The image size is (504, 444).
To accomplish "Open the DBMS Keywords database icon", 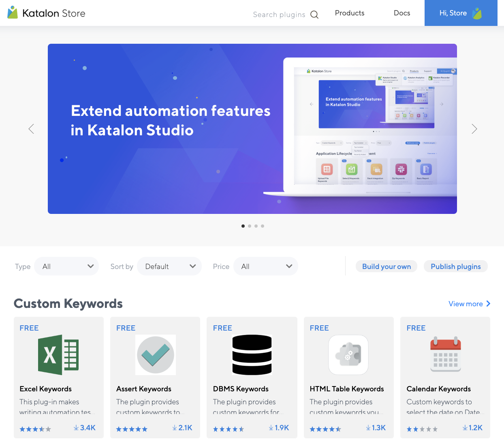I will point(252,354).
